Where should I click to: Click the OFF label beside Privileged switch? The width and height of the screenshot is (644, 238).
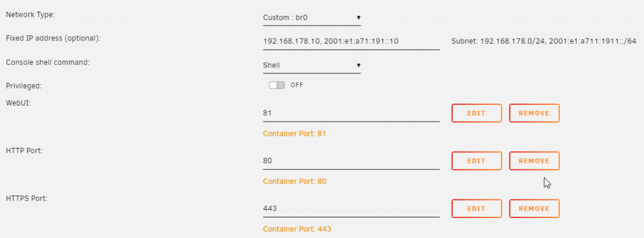[x=297, y=85]
